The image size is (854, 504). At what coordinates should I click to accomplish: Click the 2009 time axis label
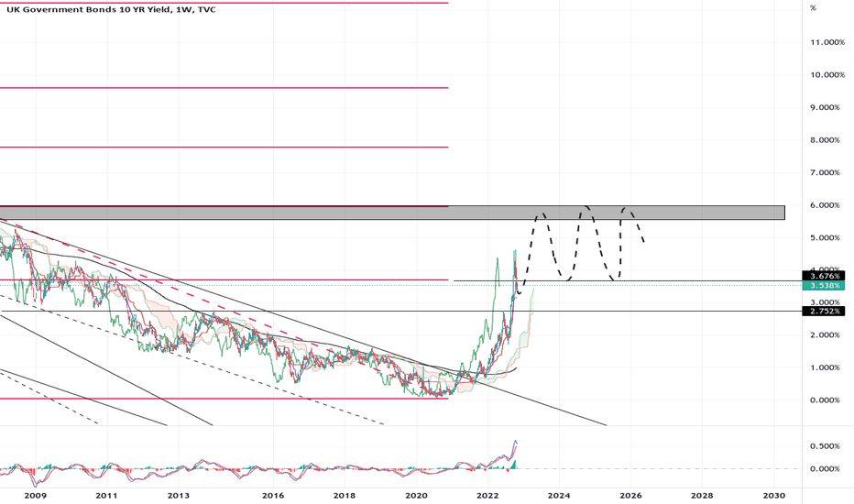(36, 495)
